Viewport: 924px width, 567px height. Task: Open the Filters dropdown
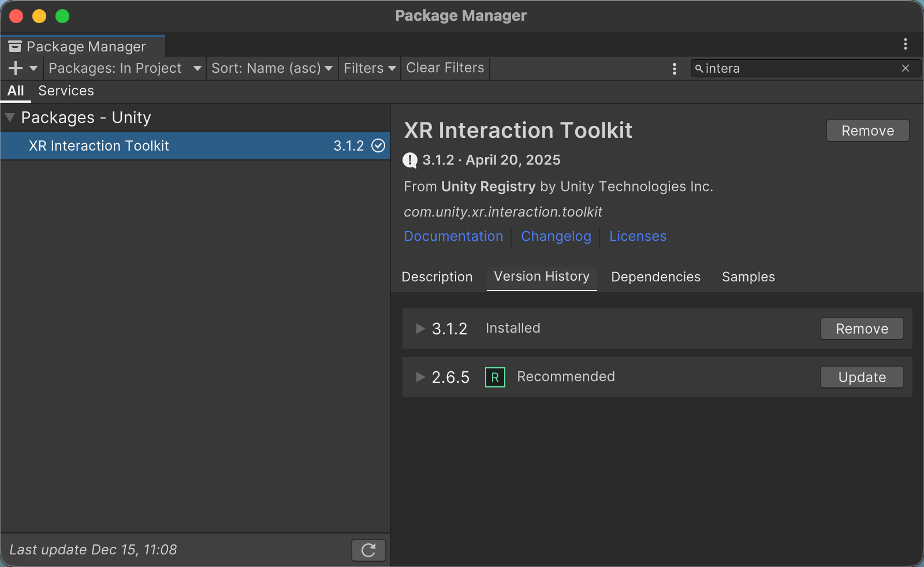coord(370,68)
